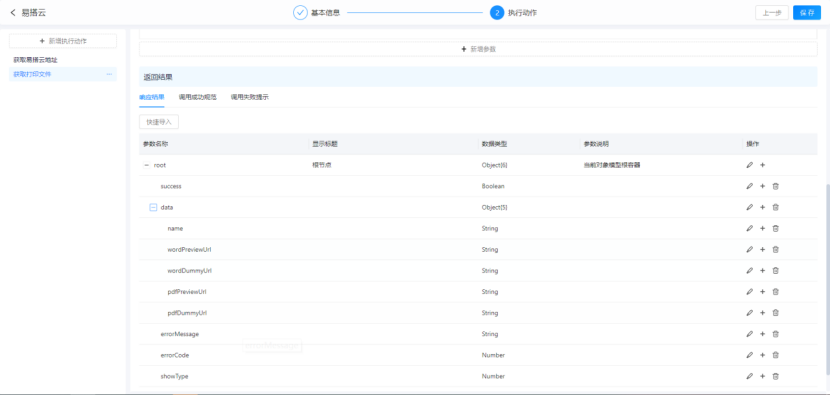Click the 快捷导入 button
The height and width of the screenshot is (395, 830).
[x=159, y=122]
